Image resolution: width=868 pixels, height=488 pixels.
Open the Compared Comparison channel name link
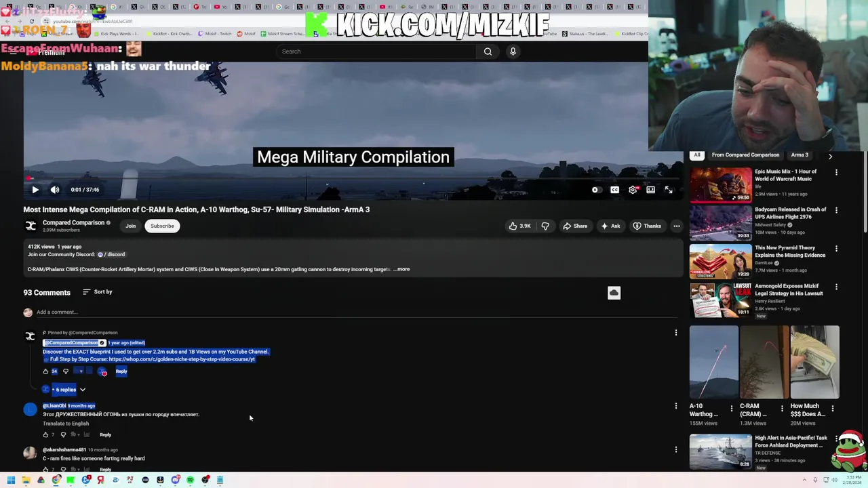(73, 222)
